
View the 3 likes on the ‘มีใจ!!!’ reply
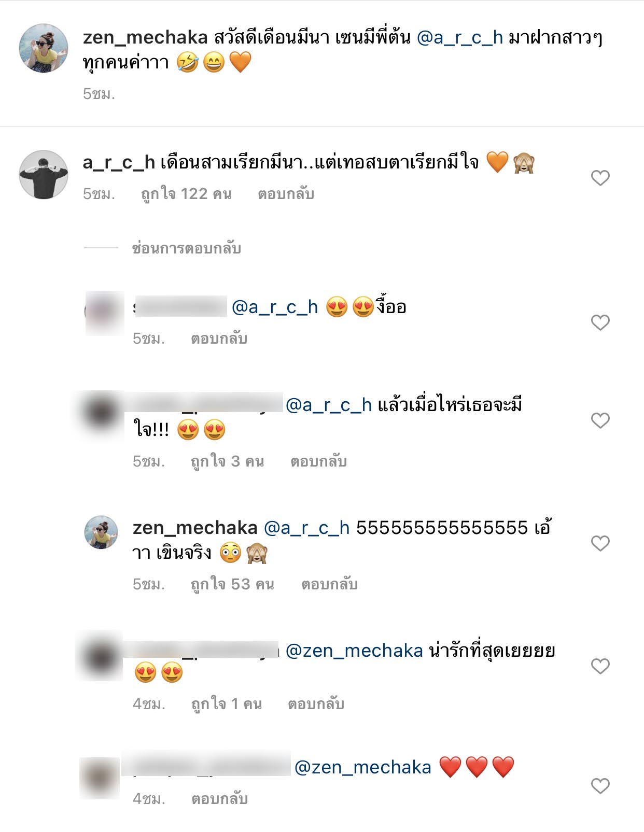(227, 461)
